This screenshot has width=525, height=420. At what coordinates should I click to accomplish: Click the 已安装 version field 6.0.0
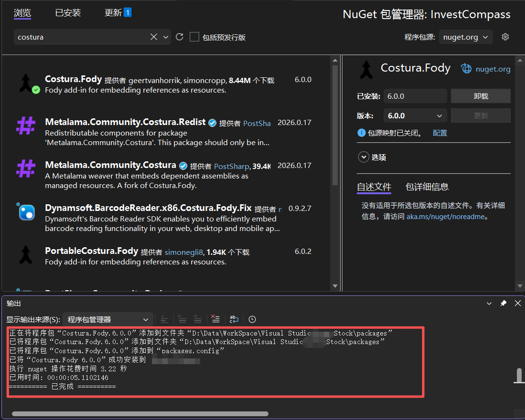(415, 96)
